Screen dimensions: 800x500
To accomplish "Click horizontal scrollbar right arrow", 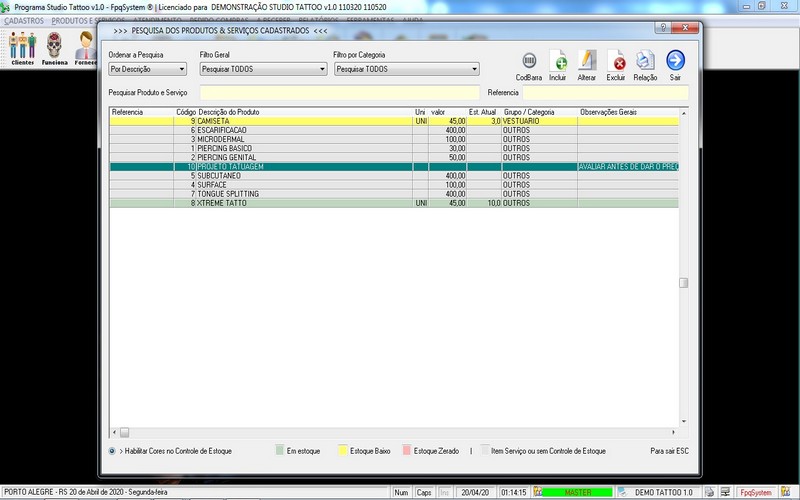I will tap(673, 432).
